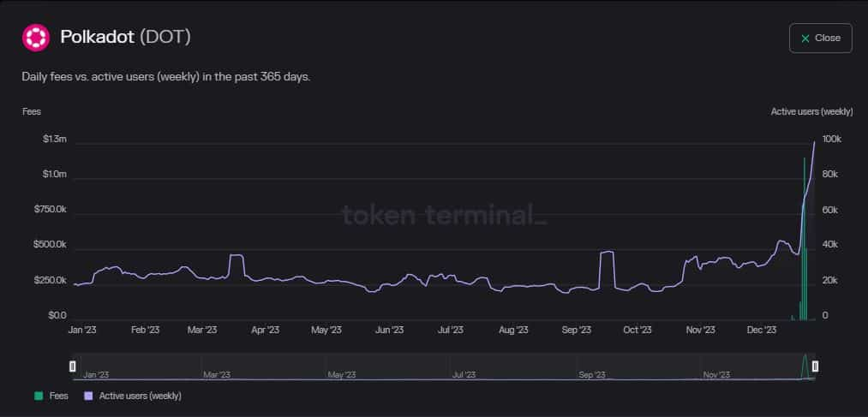Click the Sep '23 main axis label
Screen dimensions: 868x417
point(577,330)
